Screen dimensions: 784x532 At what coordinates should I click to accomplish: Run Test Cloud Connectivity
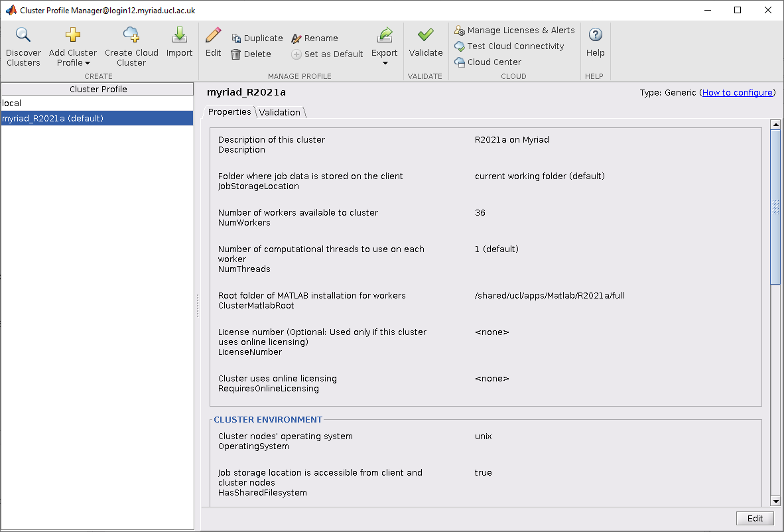point(509,46)
